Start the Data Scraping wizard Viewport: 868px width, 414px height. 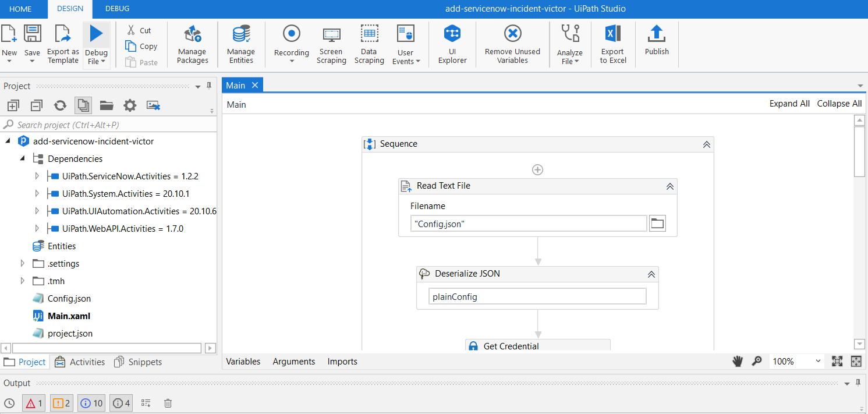click(x=369, y=45)
